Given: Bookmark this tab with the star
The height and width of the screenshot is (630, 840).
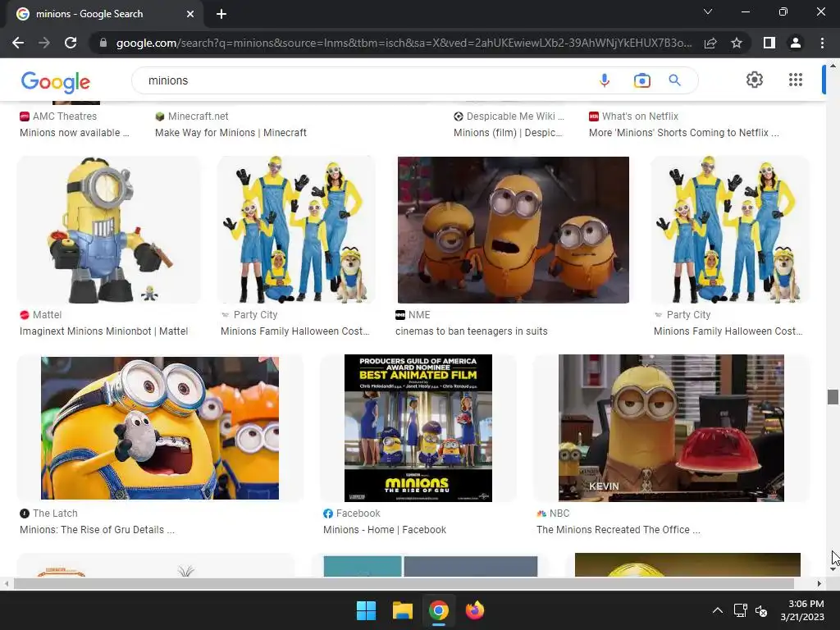Looking at the screenshot, I should click(737, 43).
